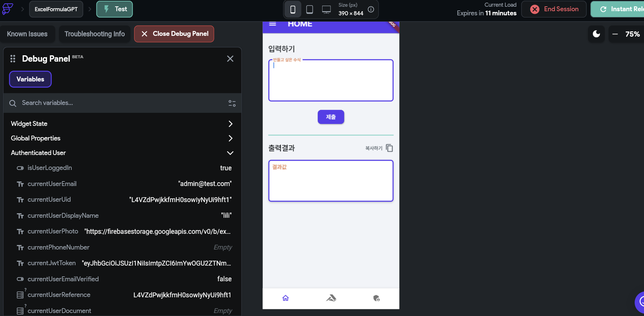Image resolution: width=644 pixels, height=316 pixels.
Task: Click the 제출 submit button
Action: coord(331,117)
